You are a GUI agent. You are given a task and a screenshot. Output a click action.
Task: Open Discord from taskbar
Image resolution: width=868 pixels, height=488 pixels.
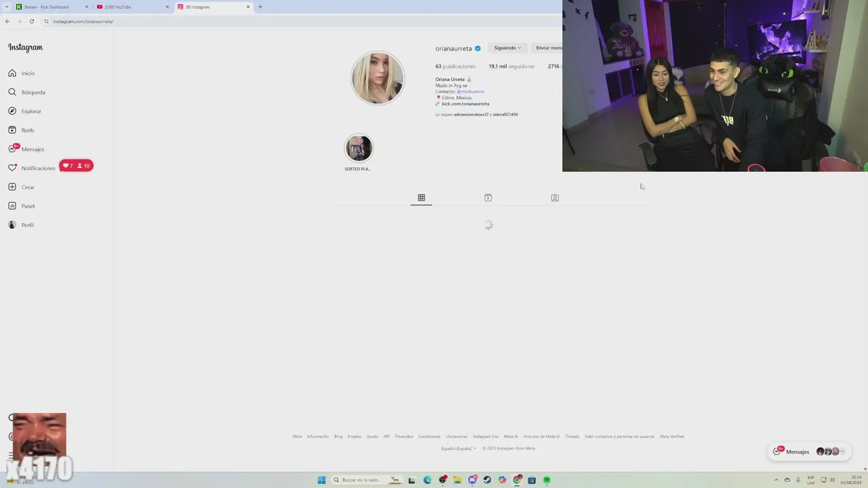point(473,480)
